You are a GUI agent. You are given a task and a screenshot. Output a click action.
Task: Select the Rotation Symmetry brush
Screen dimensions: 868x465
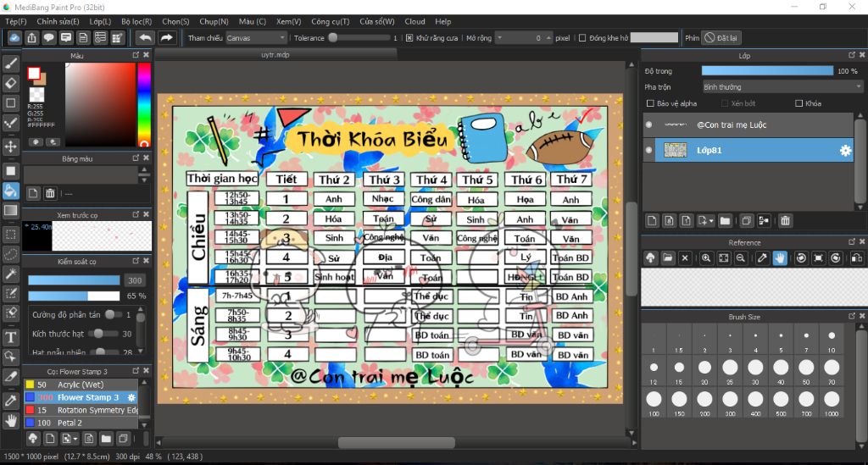pyautogui.click(x=81, y=410)
